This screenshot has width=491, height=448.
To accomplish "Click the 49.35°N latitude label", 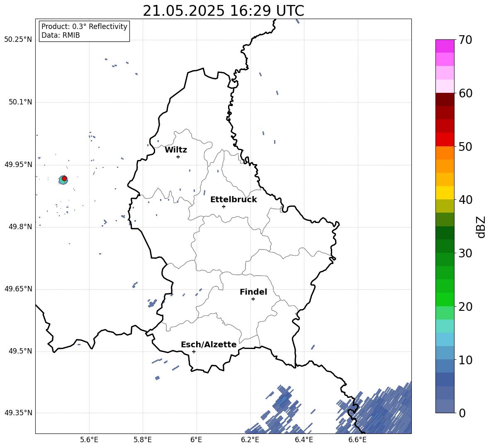I will pos(18,413).
